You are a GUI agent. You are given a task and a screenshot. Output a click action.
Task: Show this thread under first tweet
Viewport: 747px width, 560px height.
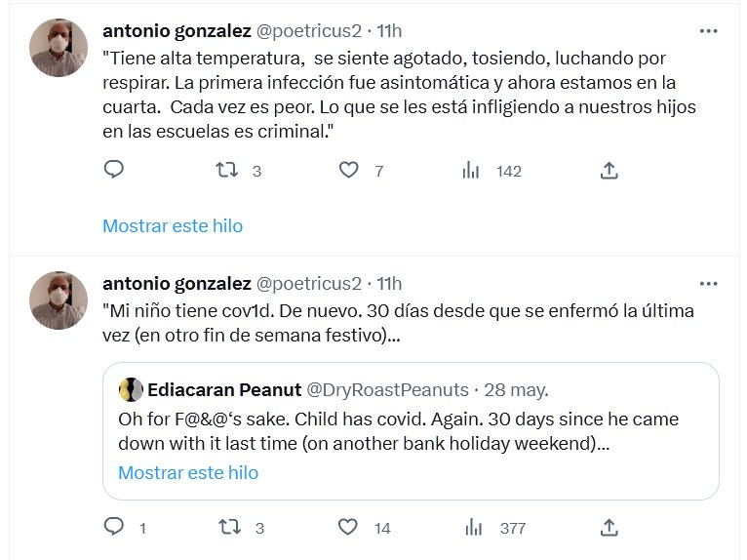[x=173, y=225]
